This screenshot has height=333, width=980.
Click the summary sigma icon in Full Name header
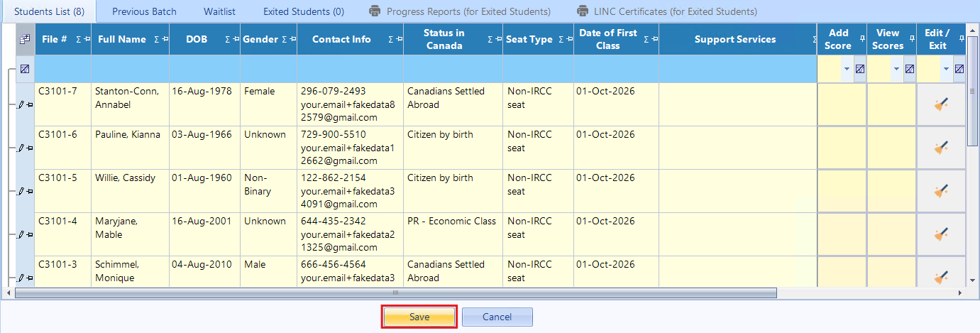tap(156, 40)
